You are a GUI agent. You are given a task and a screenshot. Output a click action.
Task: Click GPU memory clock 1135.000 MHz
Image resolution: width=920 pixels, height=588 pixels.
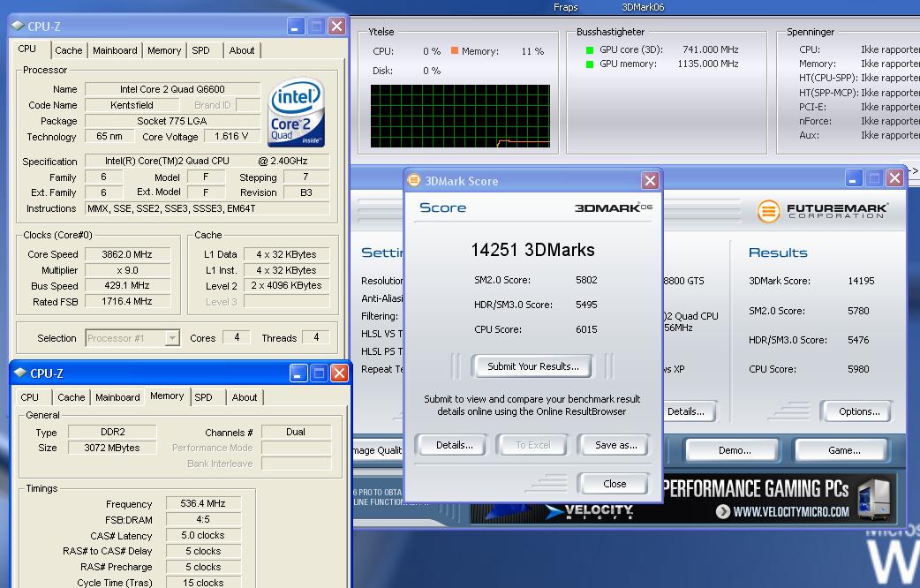(708, 64)
